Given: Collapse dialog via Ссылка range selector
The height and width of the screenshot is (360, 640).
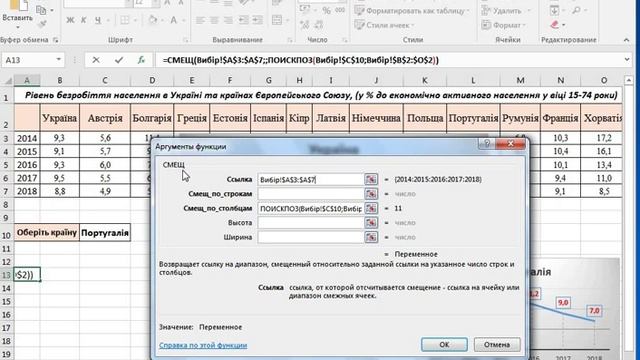Looking at the screenshot, I should click(371, 179).
